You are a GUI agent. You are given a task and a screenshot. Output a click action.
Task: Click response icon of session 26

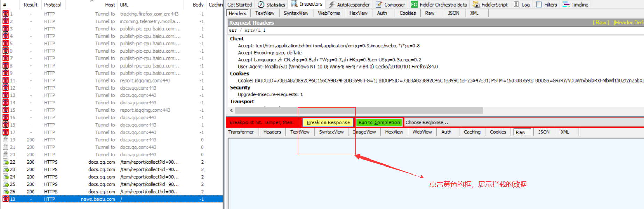6,192
